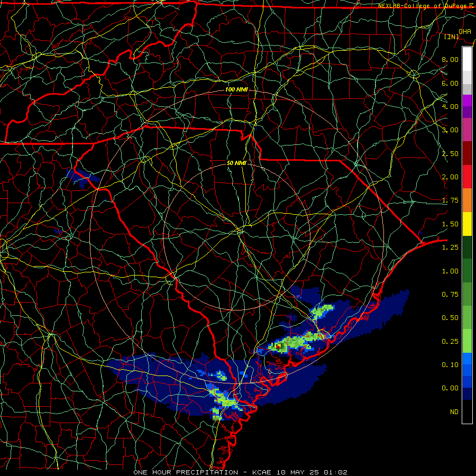This screenshot has width=476, height=476.
Task: Click the 0.00 legend value
Action: tap(450, 388)
